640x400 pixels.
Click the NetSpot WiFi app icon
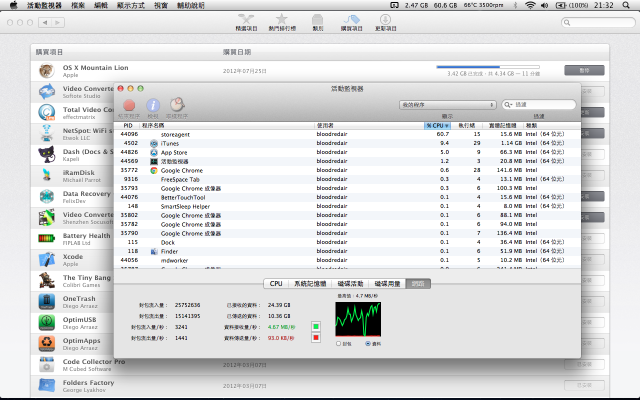coord(47,133)
